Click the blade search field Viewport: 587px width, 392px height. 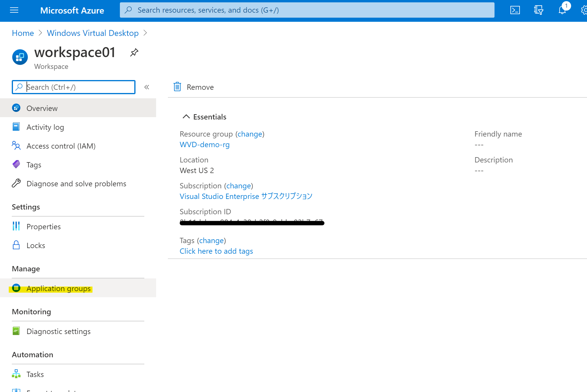[x=74, y=87]
